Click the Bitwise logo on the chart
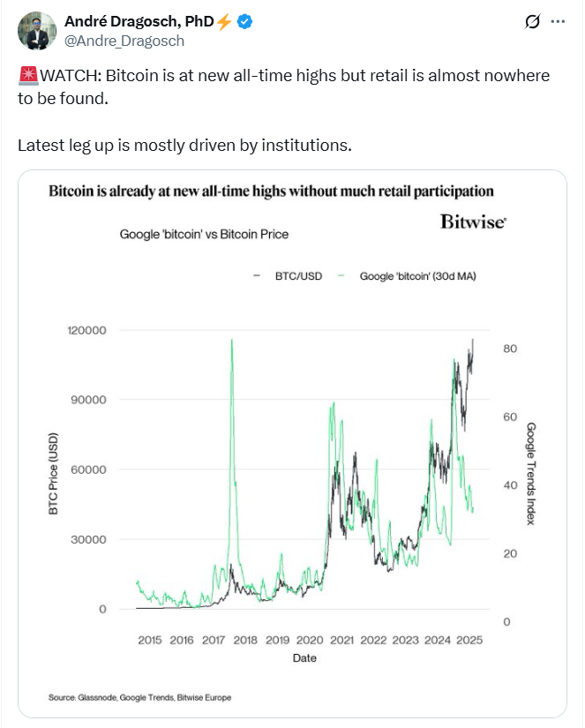 [472, 221]
